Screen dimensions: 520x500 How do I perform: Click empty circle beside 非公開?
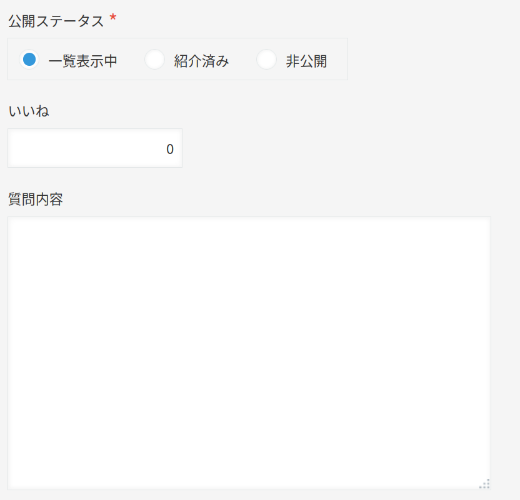pyautogui.click(x=266, y=60)
